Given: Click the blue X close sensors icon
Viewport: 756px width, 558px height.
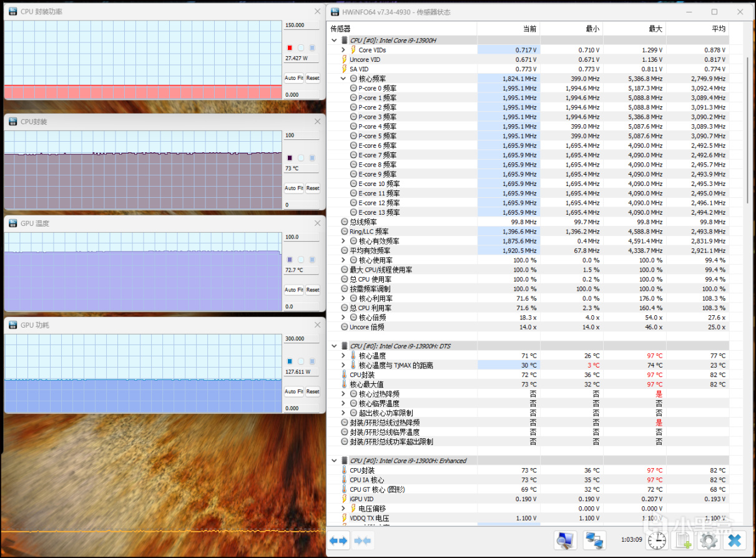Looking at the screenshot, I should [x=735, y=541].
